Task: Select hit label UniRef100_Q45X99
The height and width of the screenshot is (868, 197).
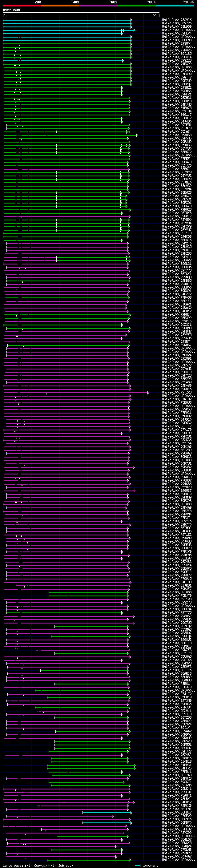Action: [x=177, y=64]
